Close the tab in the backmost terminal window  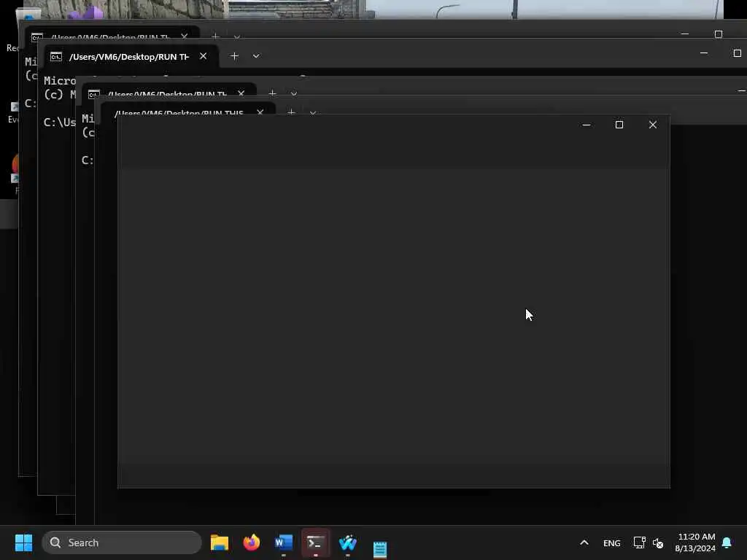tap(185, 36)
